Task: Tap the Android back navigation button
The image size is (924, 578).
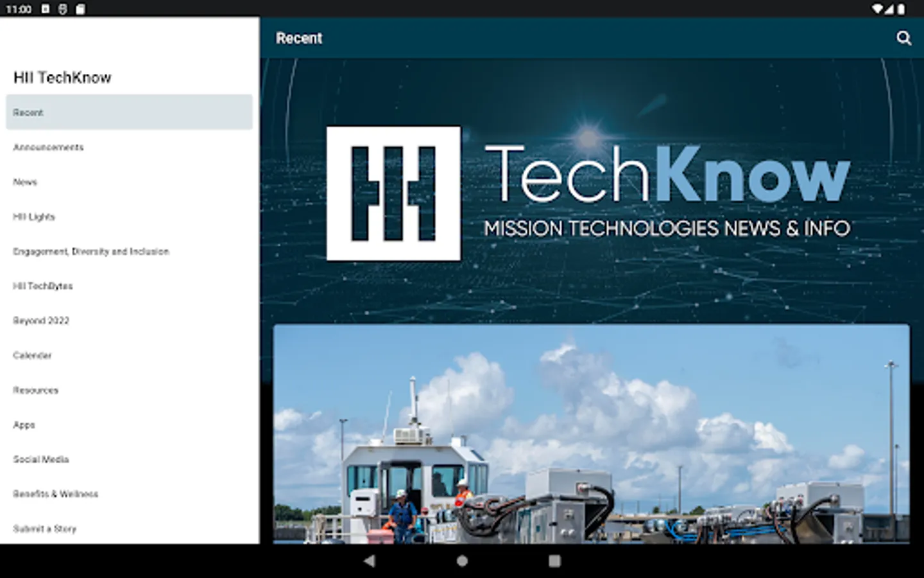Action: [x=369, y=561]
